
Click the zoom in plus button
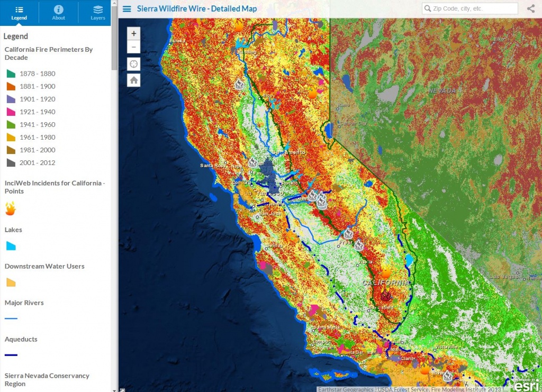pos(133,33)
